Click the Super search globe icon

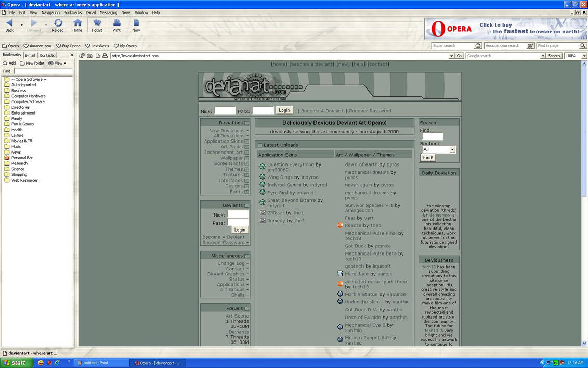[x=478, y=46]
